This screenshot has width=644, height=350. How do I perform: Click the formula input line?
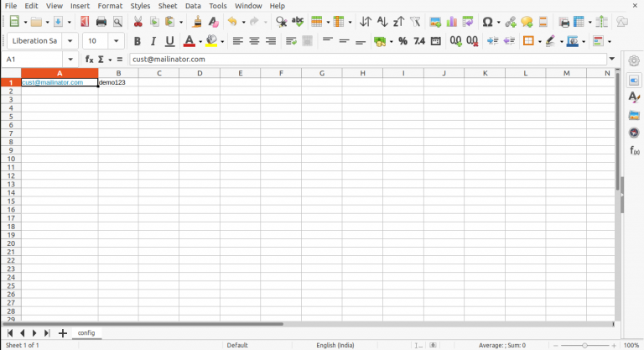(x=368, y=60)
